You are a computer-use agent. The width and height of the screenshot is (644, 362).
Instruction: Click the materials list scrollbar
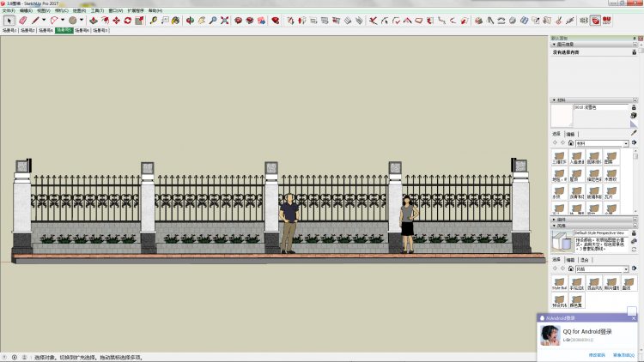pyautogui.click(x=635, y=181)
